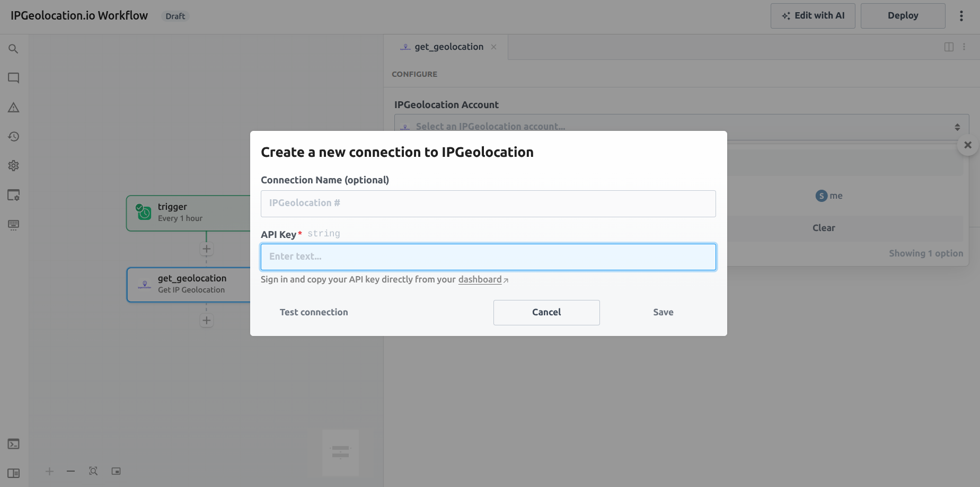Screen dimensions: 980x487
Task: Click the zoom-to-fit canvas icon
Action: 93,471
